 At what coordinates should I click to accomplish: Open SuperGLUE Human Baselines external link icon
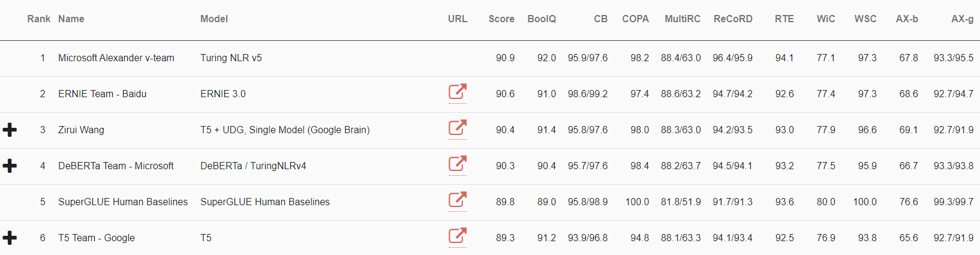[x=457, y=200]
